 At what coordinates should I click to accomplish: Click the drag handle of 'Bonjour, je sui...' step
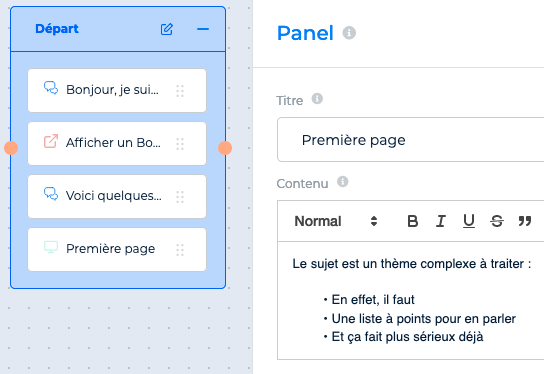click(x=180, y=91)
